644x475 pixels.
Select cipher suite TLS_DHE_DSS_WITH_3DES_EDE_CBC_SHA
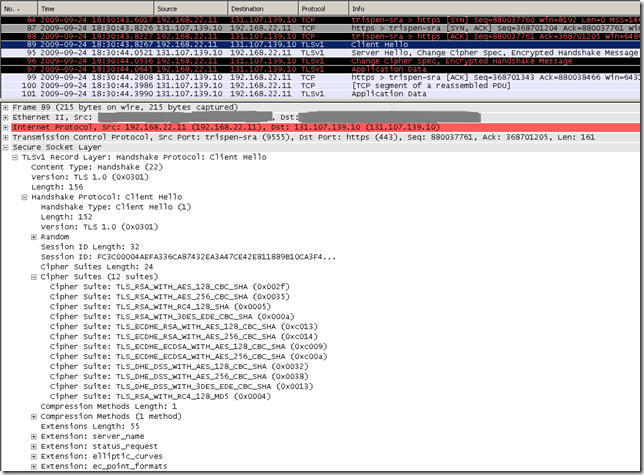pos(182,387)
